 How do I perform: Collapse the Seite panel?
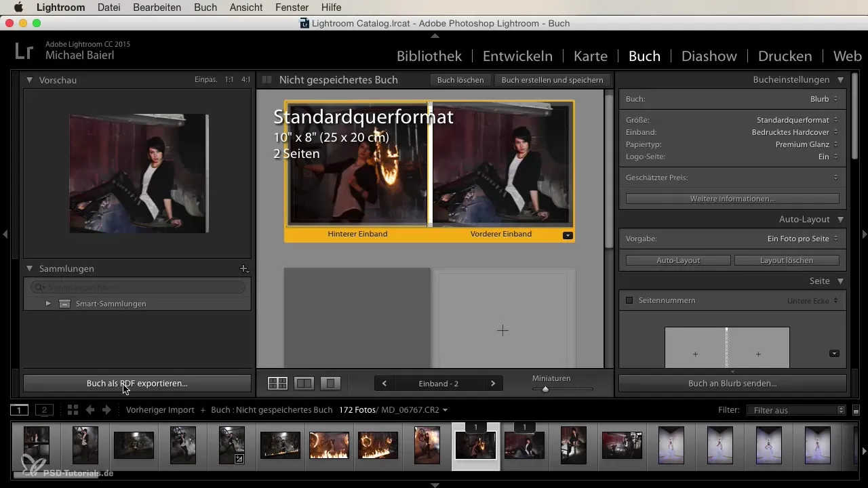point(840,281)
